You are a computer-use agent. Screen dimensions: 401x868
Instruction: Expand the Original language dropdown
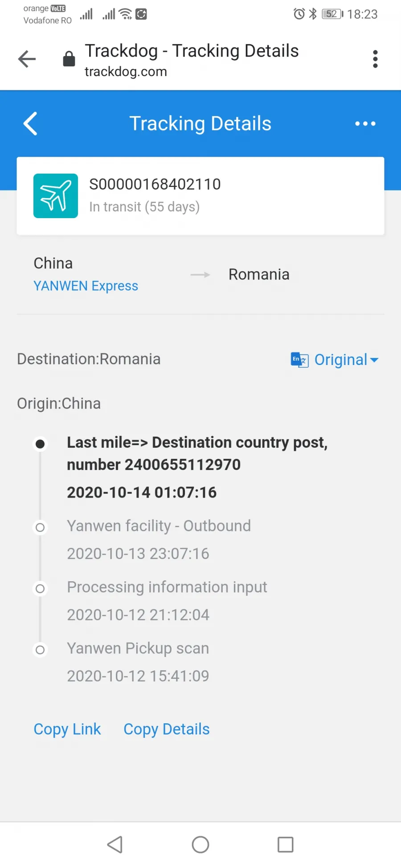click(347, 360)
